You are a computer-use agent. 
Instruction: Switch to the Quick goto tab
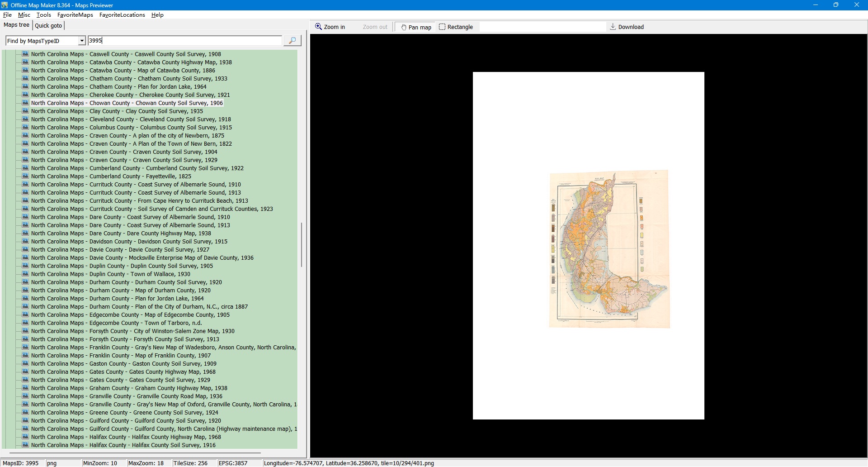click(48, 26)
